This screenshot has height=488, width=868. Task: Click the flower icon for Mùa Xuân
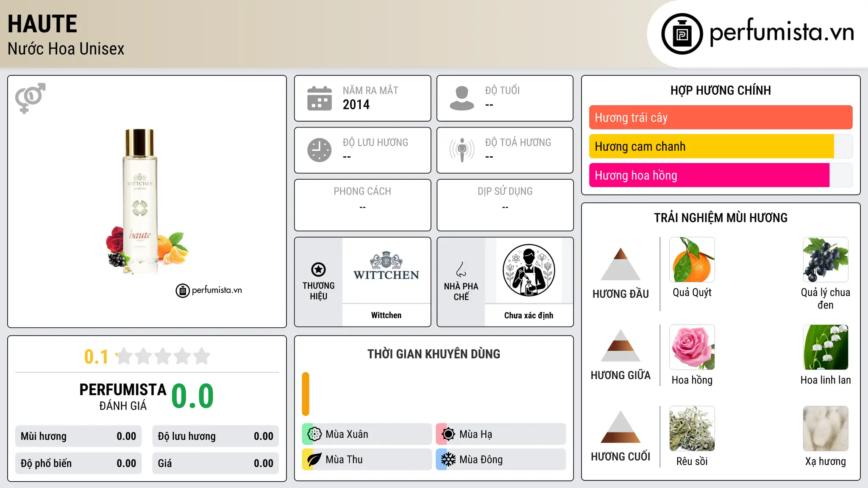tap(314, 434)
